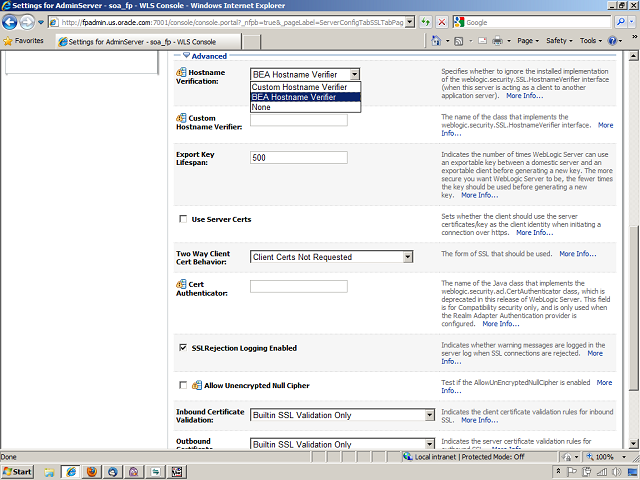Screen dimensions: 640x480
Task: Open the Hostname Verification dropdown arrow
Action: (x=355, y=74)
